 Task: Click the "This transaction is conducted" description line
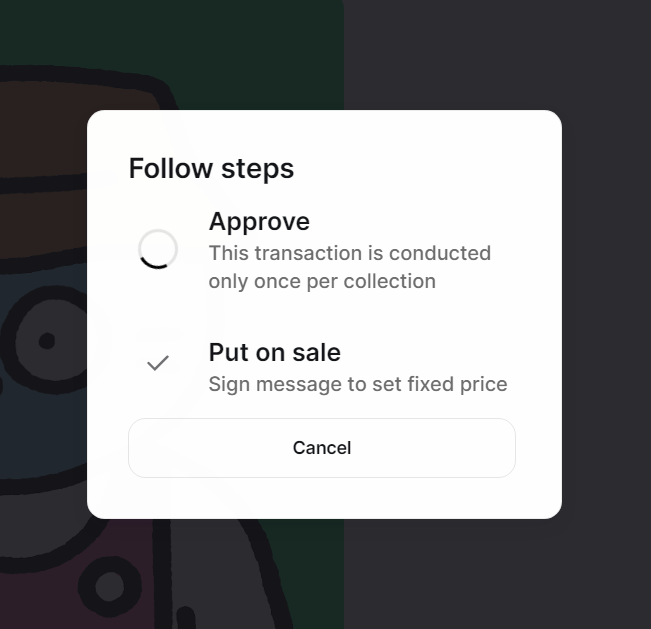point(350,253)
